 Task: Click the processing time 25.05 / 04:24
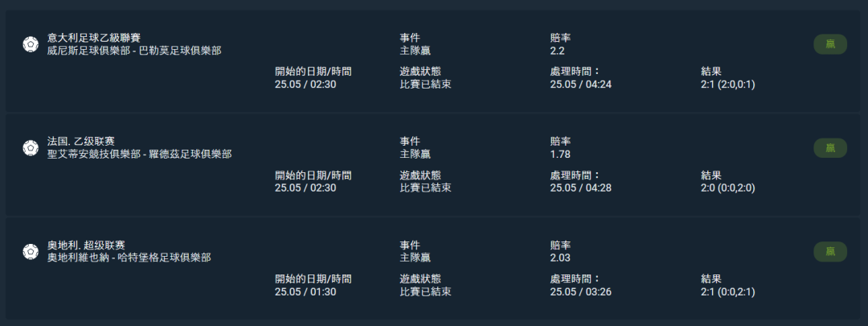[x=581, y=85]
